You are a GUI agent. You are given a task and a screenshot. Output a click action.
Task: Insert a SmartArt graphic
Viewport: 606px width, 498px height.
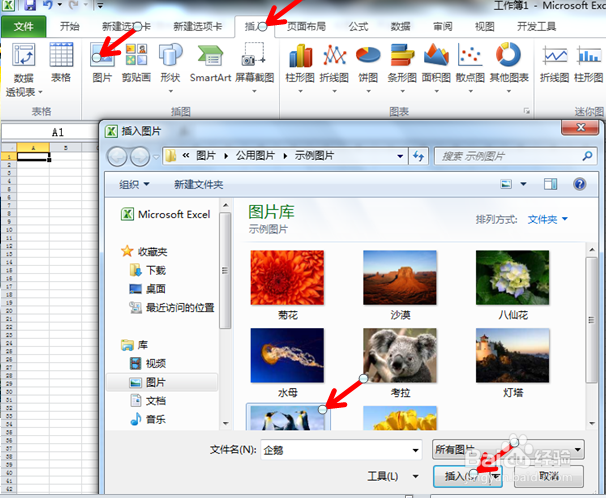coord(210,62)
